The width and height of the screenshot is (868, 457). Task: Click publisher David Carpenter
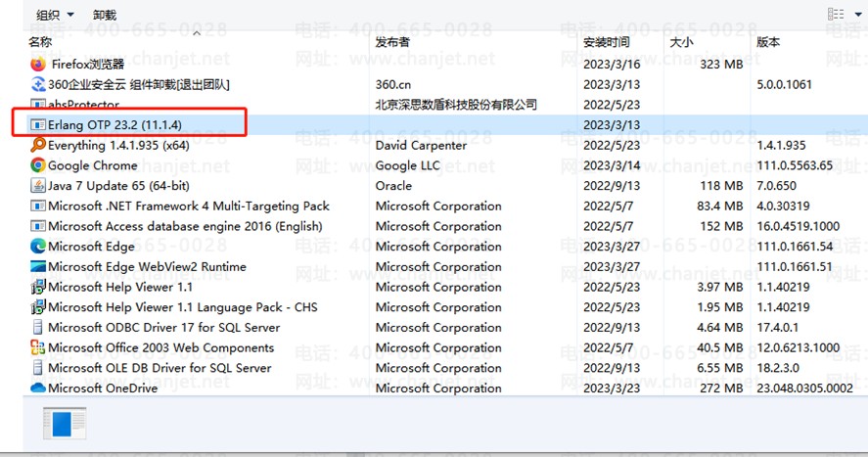[421, 146]
